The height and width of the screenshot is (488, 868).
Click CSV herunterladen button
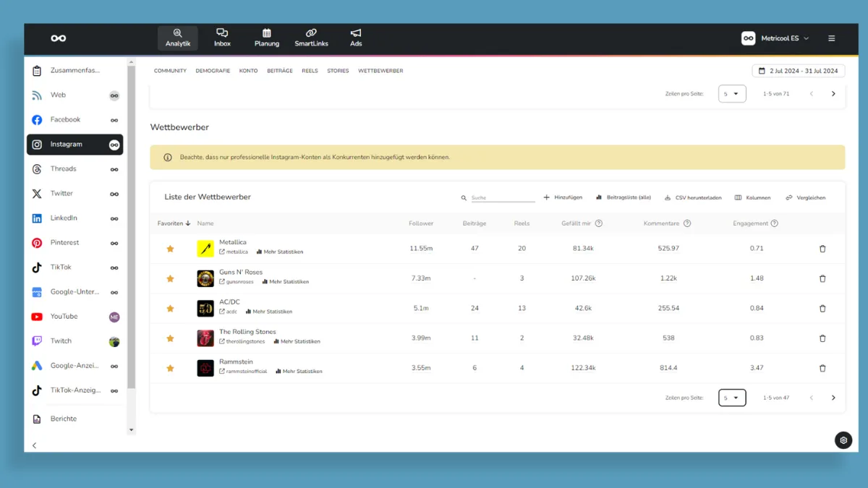click(693, 197)
